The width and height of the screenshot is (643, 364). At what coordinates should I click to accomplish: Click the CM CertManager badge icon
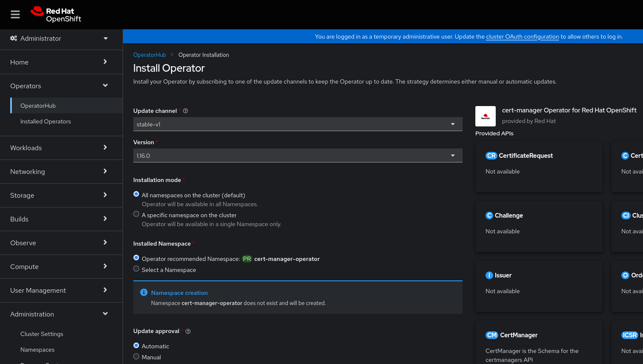(x=491, y=335)
